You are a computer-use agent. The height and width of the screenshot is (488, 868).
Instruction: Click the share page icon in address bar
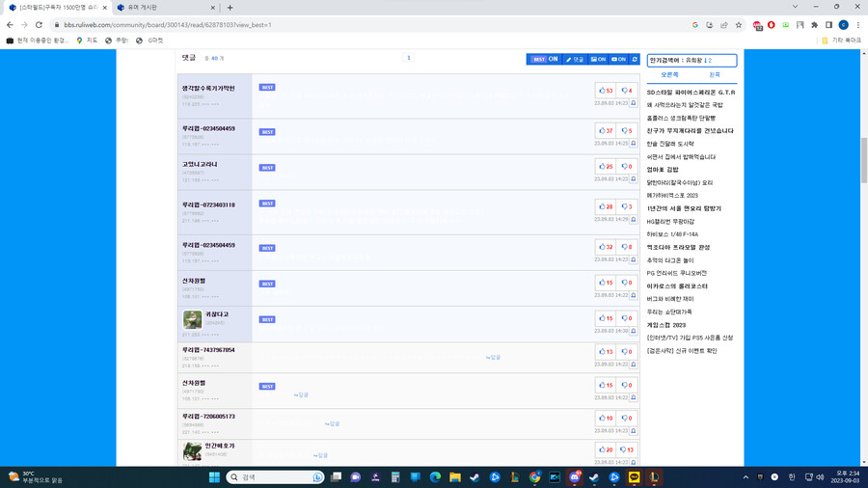(724, 25)
